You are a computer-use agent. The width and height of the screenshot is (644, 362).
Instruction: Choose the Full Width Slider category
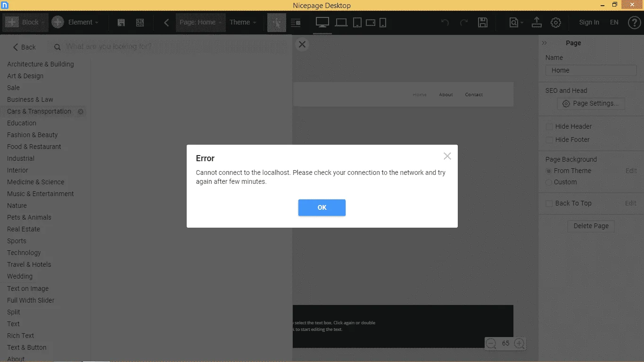click(x=31, y=300)
